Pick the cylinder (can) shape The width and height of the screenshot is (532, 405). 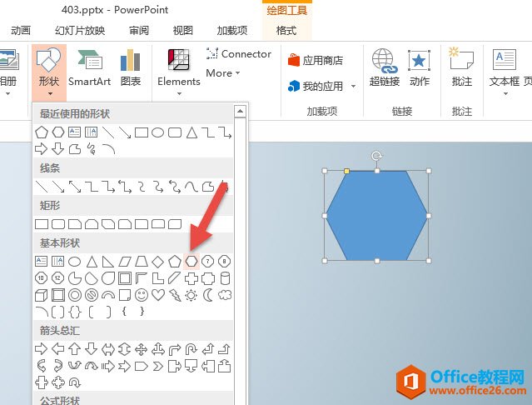224,278
